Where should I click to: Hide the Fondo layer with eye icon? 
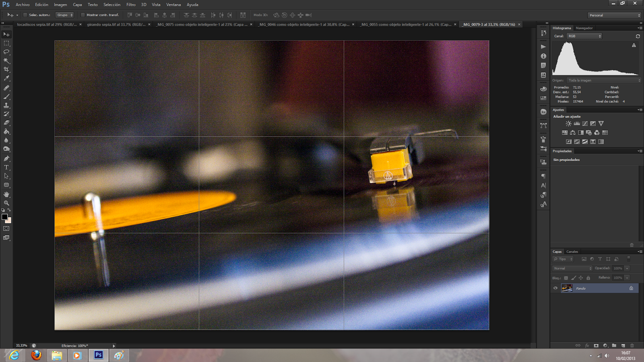[x=555, y=288]
